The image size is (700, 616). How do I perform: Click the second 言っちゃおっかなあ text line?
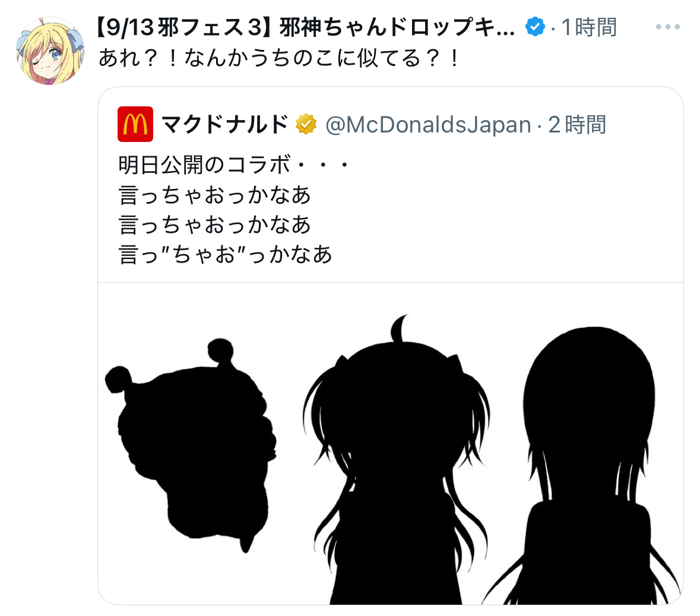pos(215,225)
